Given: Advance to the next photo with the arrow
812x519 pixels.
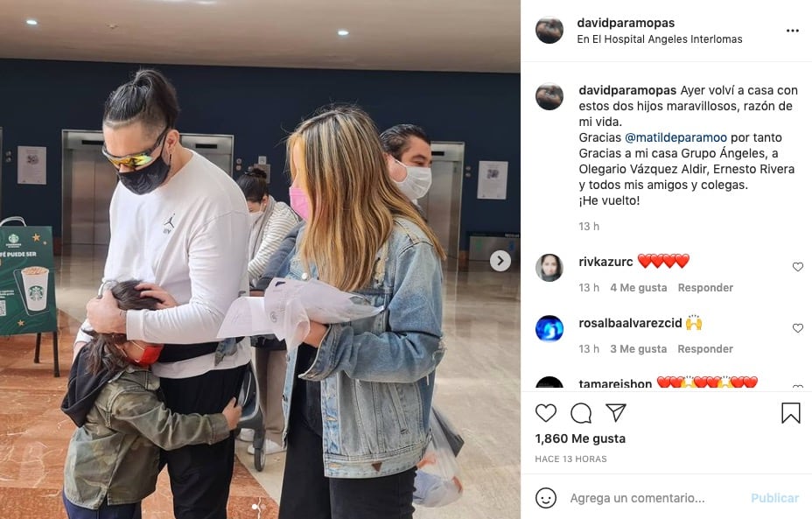Looking at the screenshot, I should [500, 261].
